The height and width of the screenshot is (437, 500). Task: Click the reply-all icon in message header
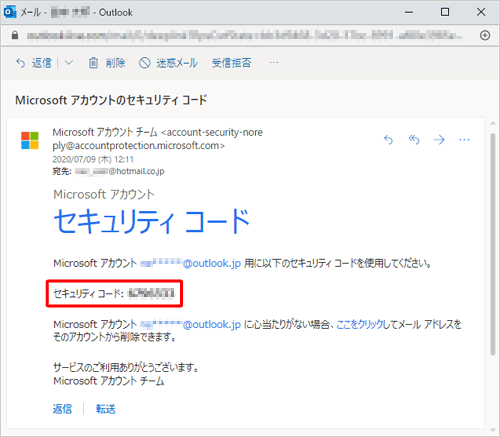pos(414,140)
